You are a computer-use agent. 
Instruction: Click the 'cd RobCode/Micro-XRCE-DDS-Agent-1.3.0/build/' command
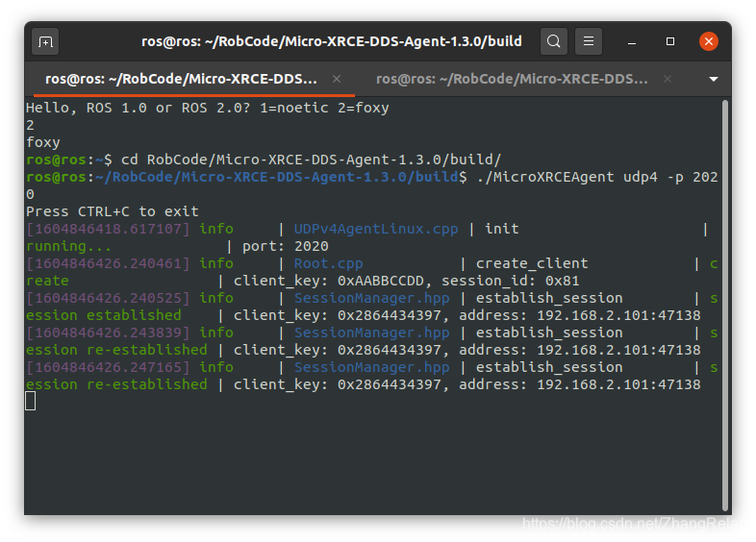pyautogui.click(x=311, y=160)
